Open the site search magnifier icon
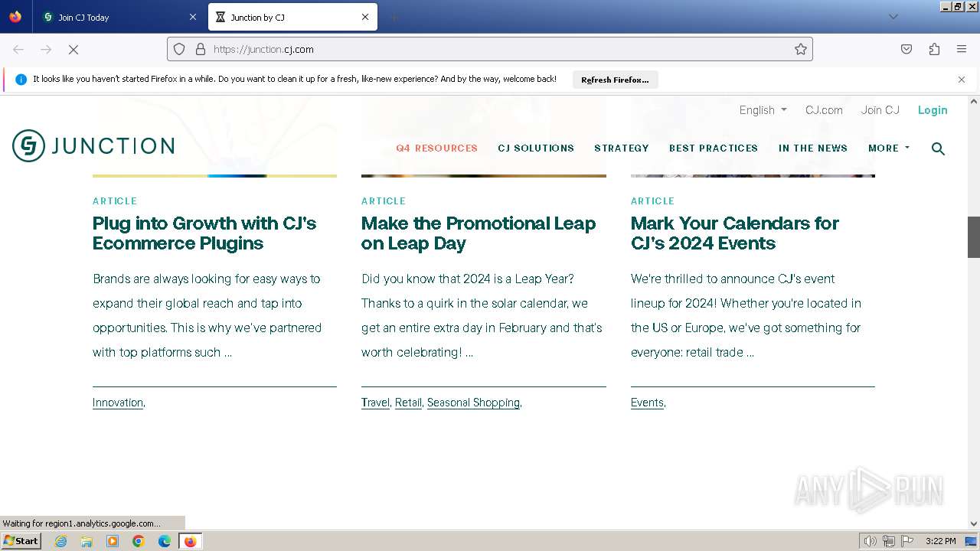The height and width of the screenshot is (551, 980). 938,148
